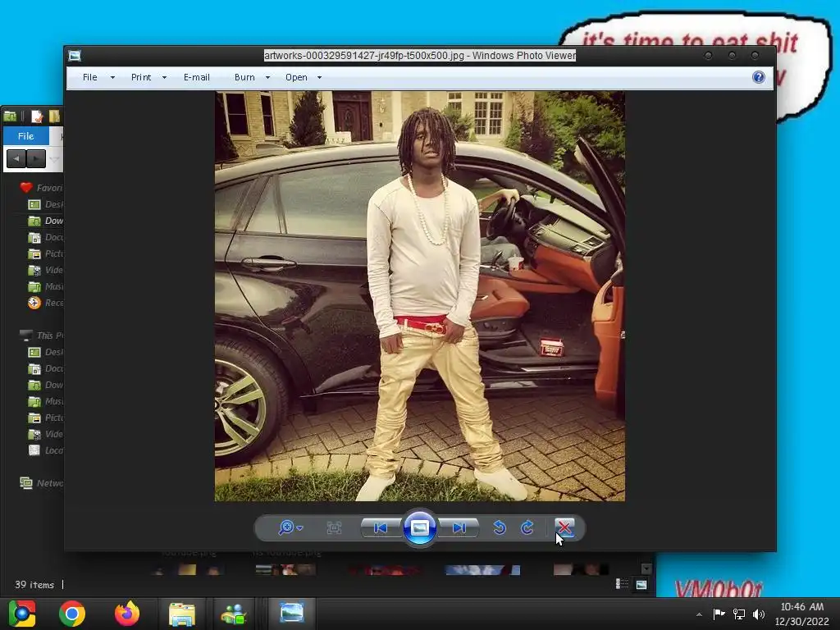Launch Firefox from taskbar

click(x=127, y=614)
